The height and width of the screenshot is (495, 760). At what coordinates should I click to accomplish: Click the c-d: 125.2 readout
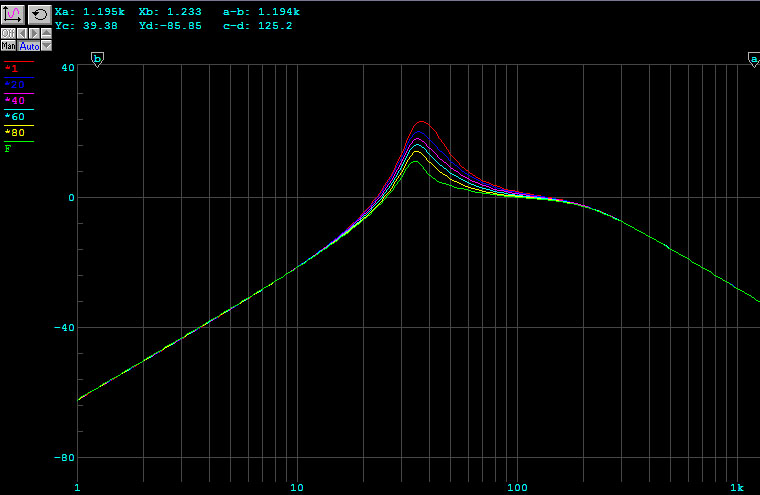coord(257,26)
